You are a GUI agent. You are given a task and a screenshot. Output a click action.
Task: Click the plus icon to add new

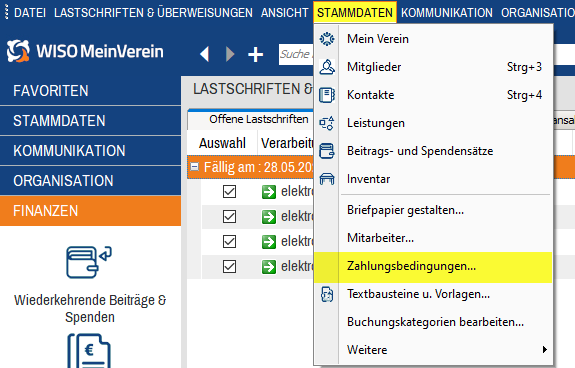(x=255, y=55)
